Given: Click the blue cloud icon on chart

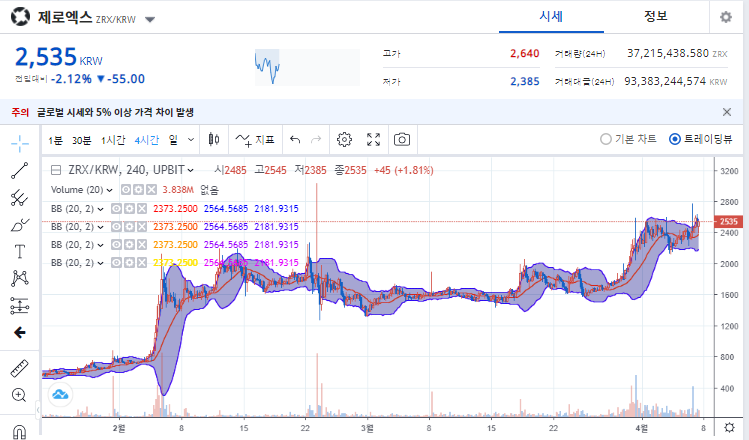Looking at the screenshot, I should tap(60, 395).
